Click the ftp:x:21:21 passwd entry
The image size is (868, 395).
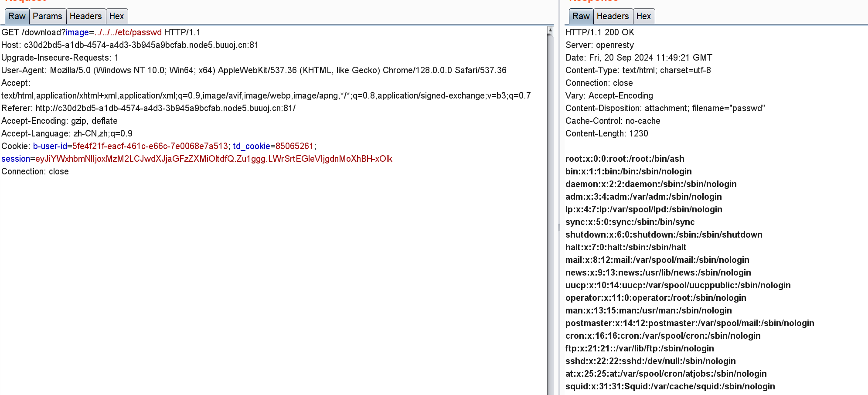pyautogui.click(x=640, y=348)
